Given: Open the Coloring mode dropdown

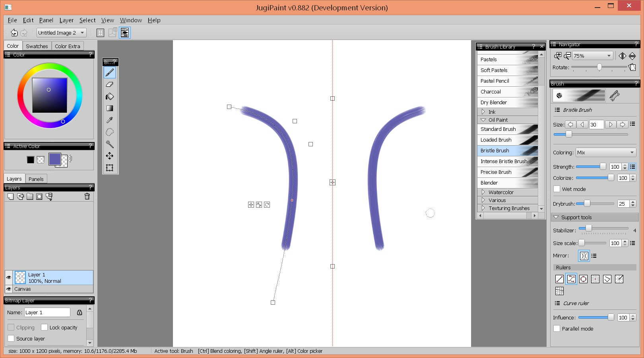Looking at the screenshot, I should 605,152.
